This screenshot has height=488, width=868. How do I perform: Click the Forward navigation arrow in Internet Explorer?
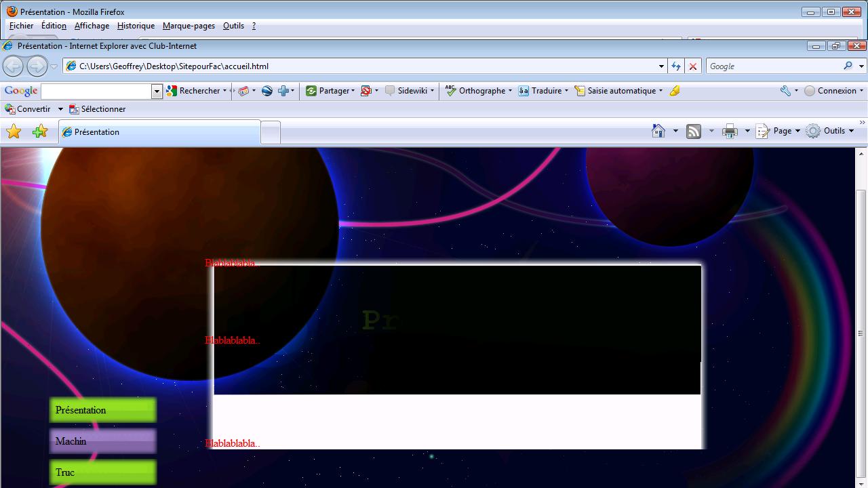point(37,66)
